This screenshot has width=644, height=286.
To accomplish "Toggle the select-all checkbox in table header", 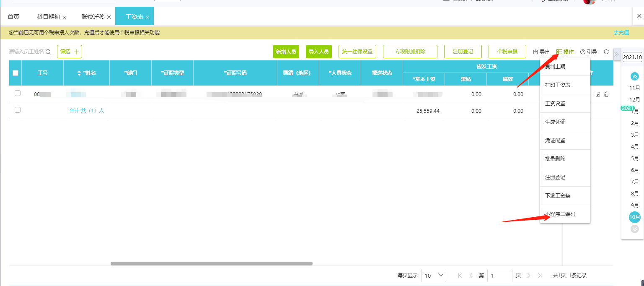I will 16,73.
